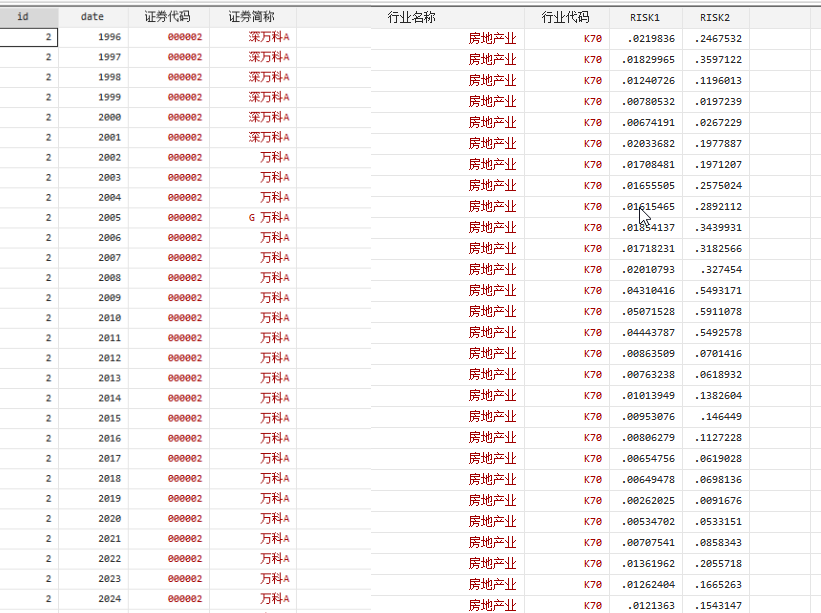
Task: Select the date column header
Action: pyautogui.click(x=92, y=17)
